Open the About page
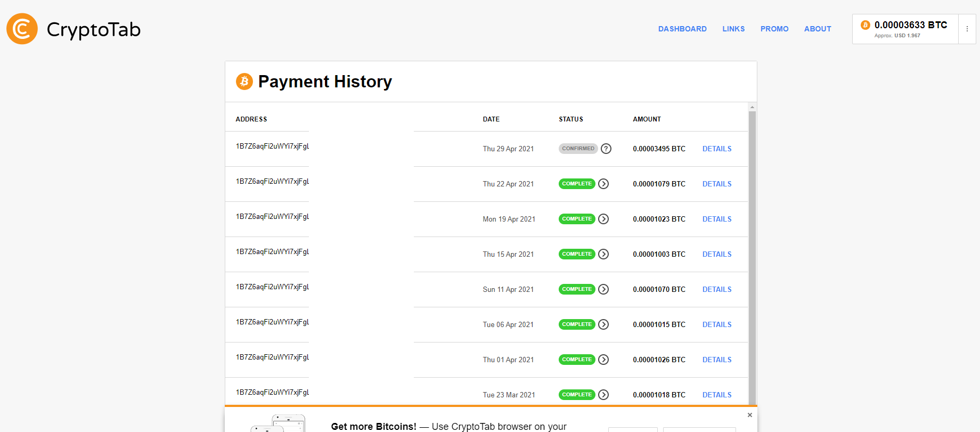This screenshot has height=432, width=980. (818, 29)
